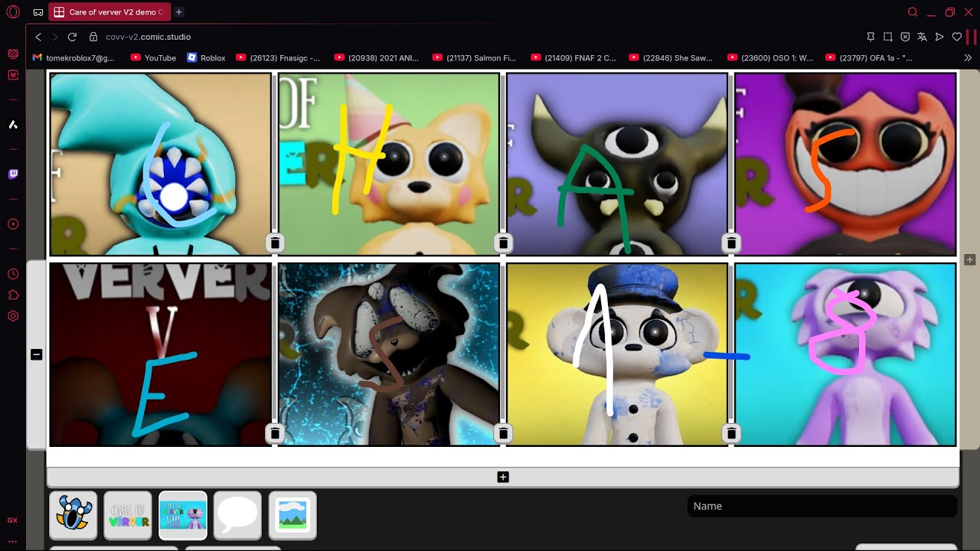Go forward to the next page
980x551 pixels.
point(55,37)
